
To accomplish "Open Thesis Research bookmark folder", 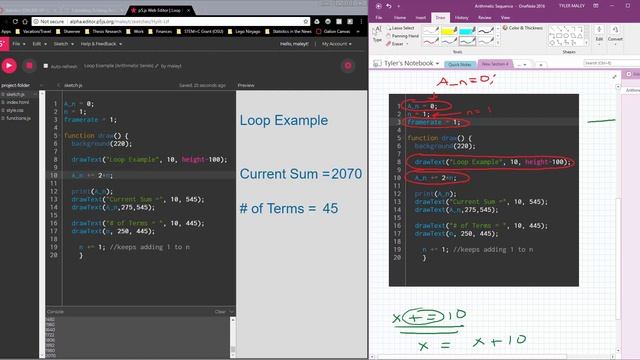I will click(103, 31).
